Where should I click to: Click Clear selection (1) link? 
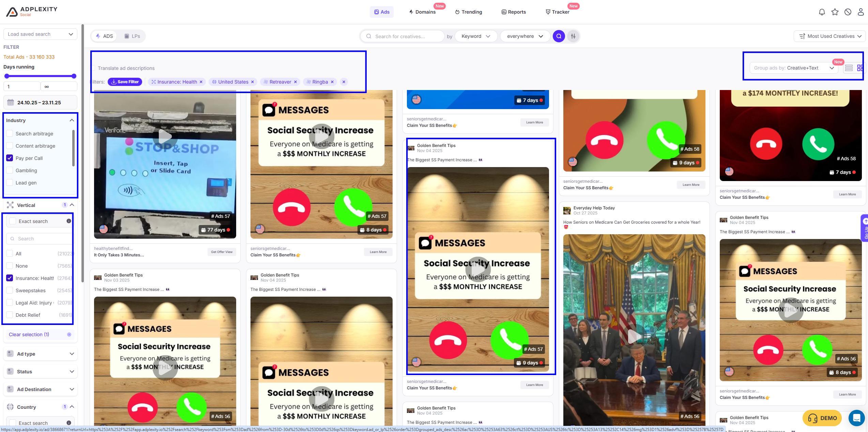point(29,334)
